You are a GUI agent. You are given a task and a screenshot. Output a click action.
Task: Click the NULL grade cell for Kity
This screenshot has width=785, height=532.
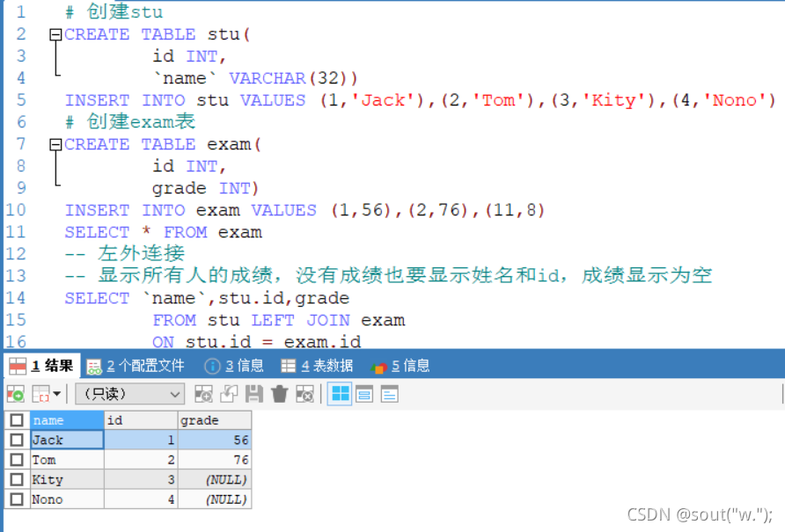pyautogui.click(x=214, y=479)
